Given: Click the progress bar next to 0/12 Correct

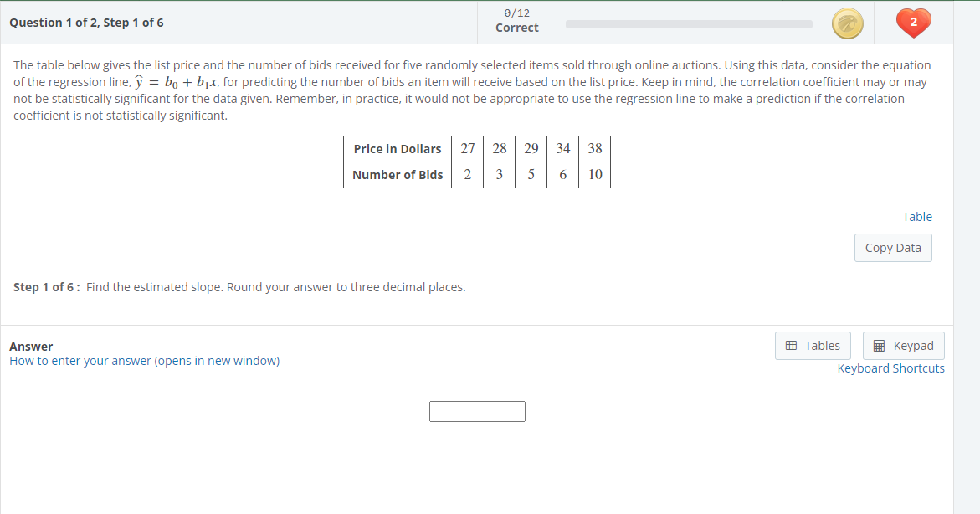Looking at the screenshot, I should [x=688, y=23].
